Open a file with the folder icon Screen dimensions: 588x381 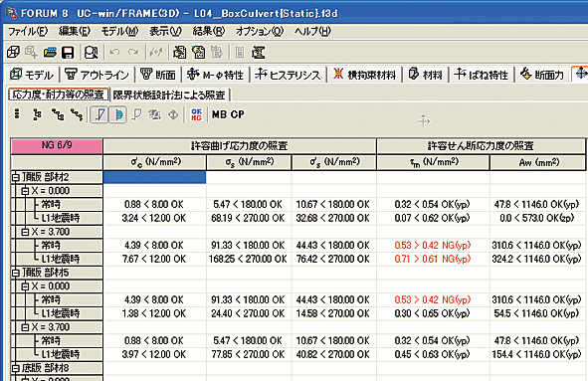click(x=50, y=52)
